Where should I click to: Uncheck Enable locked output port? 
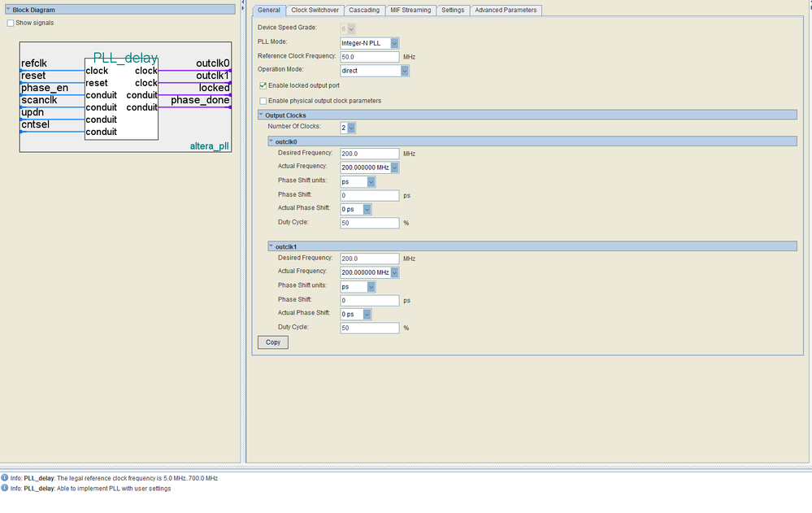pyautogui.click(x=263, y=85)
